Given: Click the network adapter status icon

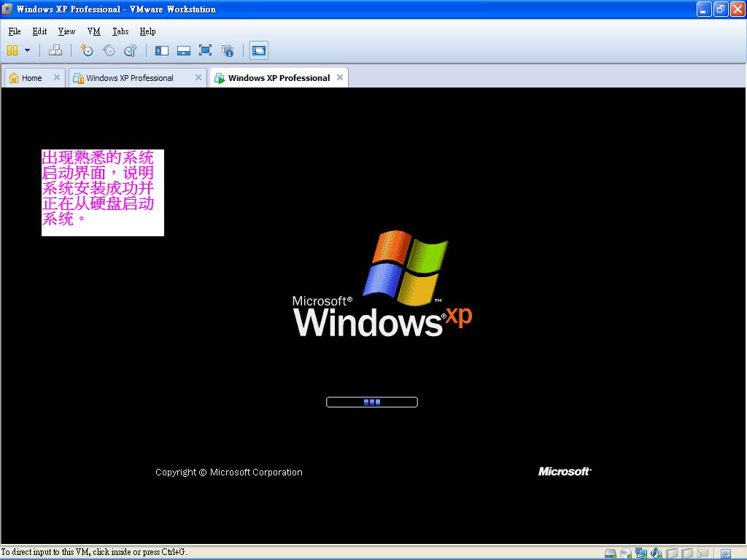Looking at the screenshot, I should coord(641,553).
